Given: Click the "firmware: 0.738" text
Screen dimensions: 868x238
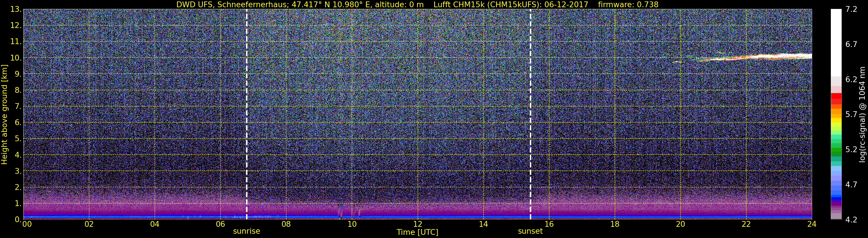Looking at the screenshot, I should (x=628, y=4).
